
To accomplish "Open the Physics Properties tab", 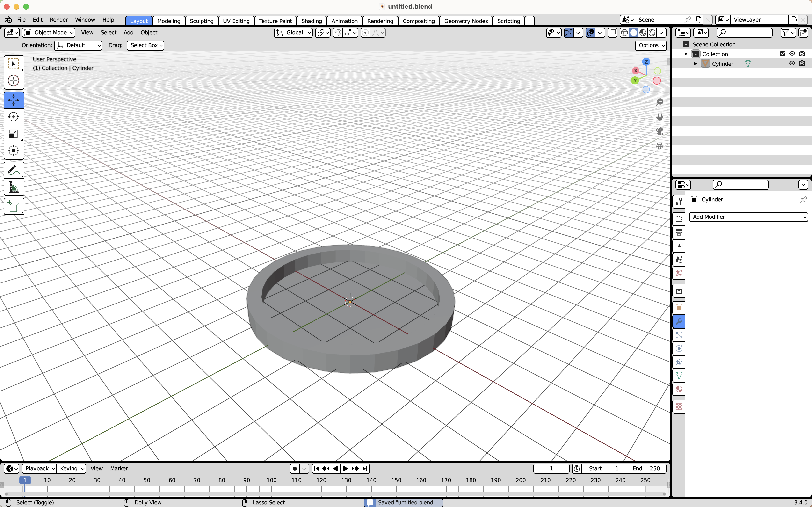I will (x=679, y=348).
